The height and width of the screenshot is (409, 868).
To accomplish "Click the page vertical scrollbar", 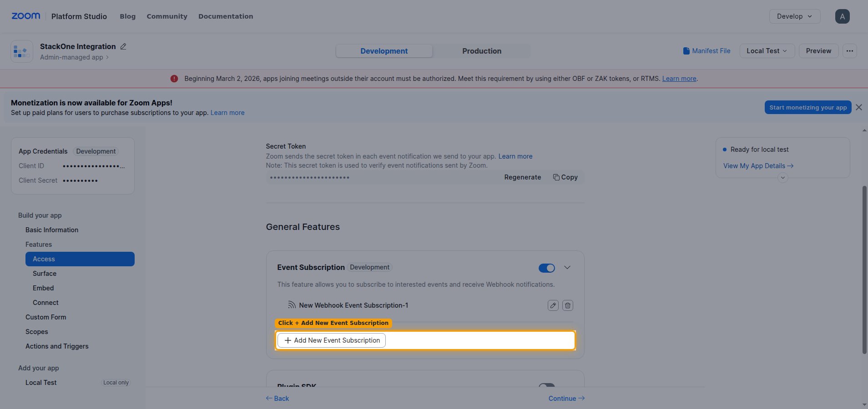I will (x=864, y=269).
